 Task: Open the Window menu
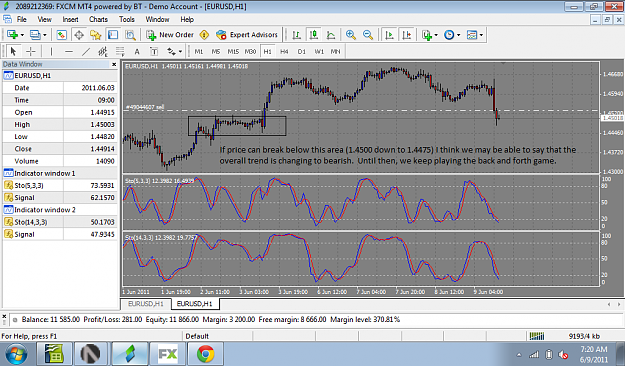pyautogui.click(x=157, y=19)
